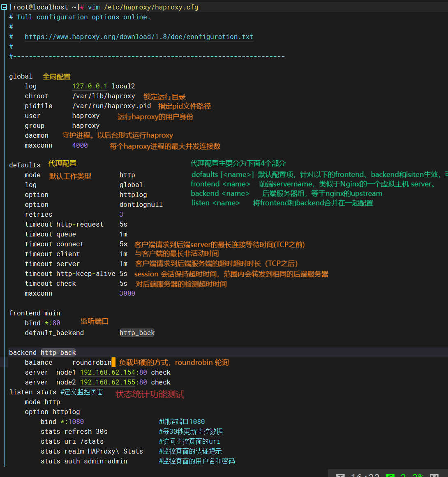Click the 'user' keyword
The width and height of the screenshot is (448, 477).
click(32, 116)
